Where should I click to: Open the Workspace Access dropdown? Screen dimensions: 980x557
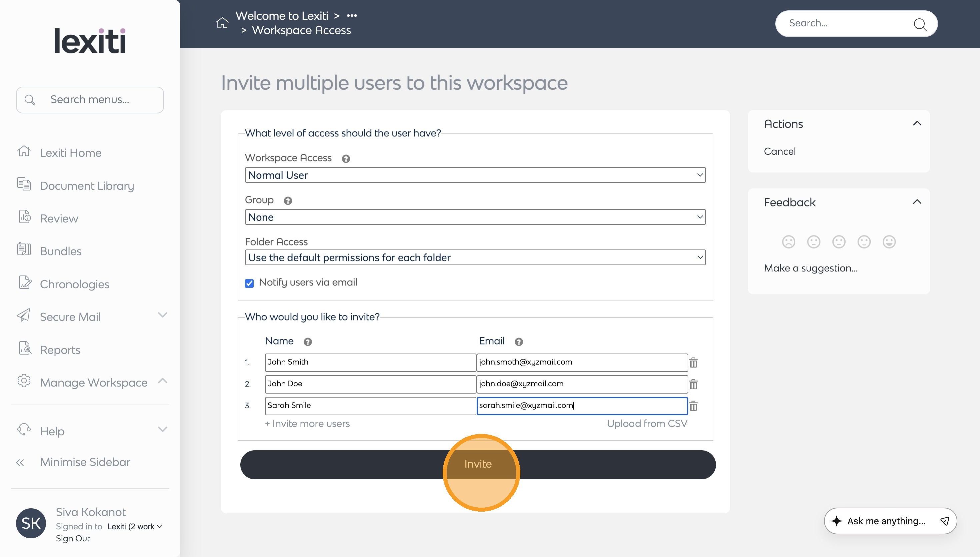(475, 175)
